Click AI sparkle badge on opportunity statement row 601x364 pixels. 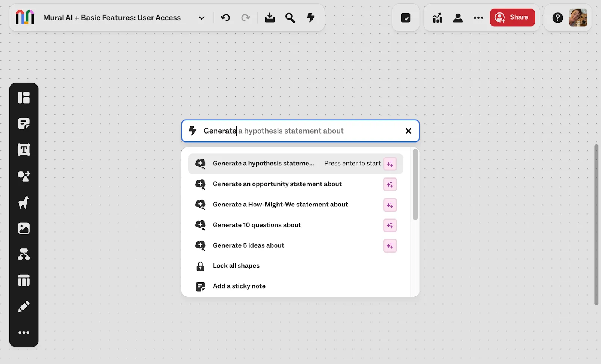click(390, 184)
